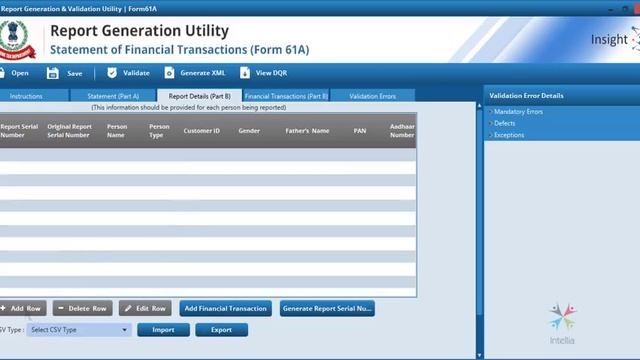Go to the Validation Errors tab

(372, 96)
